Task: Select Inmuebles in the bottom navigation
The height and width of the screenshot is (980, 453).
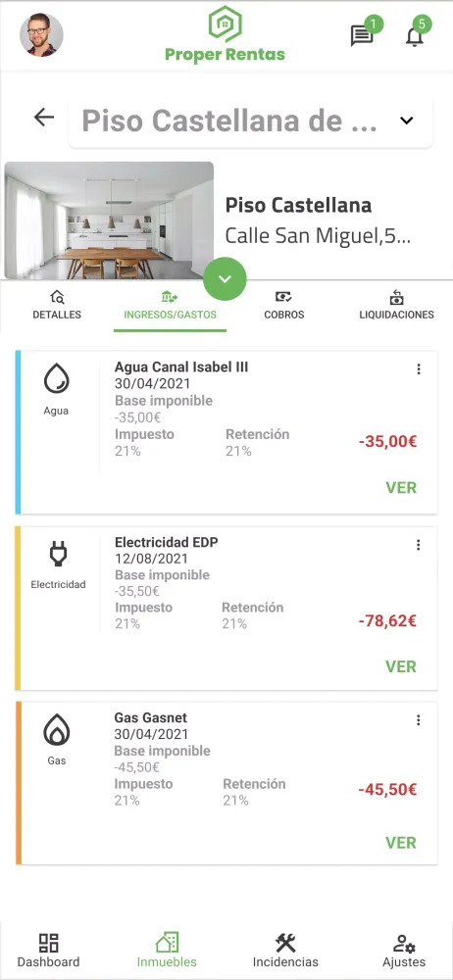Action: coord(167,951)
